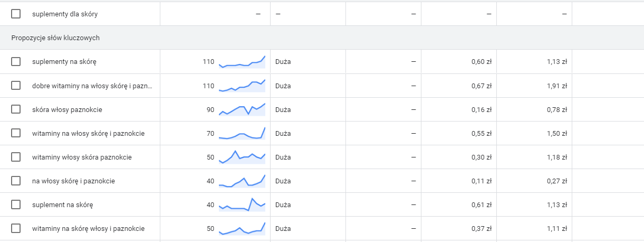Mark the 'suplement na skórę' checkbox
This screenshot has width=644, height=242.
click(x=16, y=204)
